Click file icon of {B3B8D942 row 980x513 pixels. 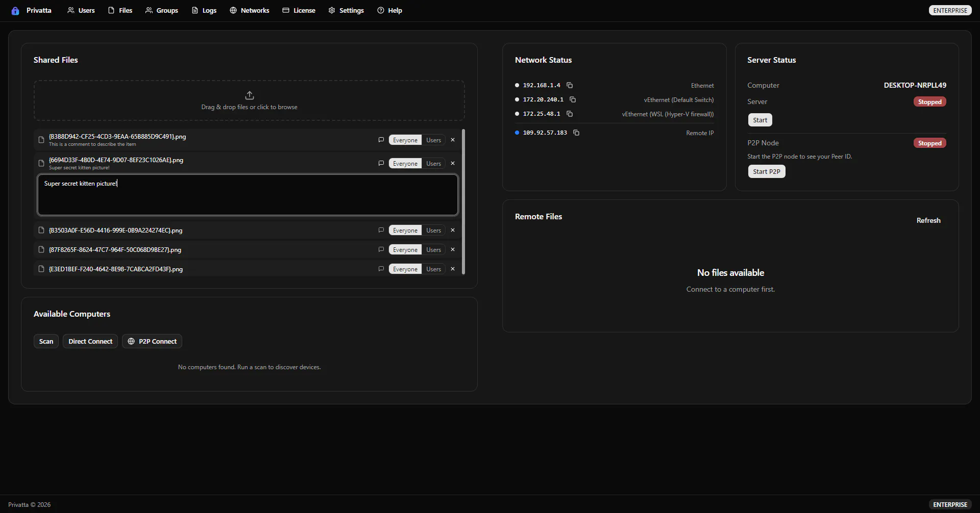tap(41, 140)
